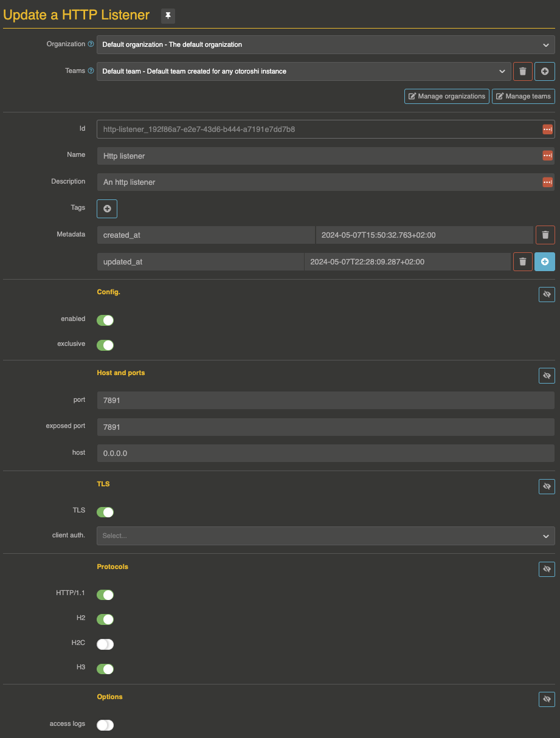This screenshot has height=738, width=560.
Task: Turn on access logs
Action: pos(105,725)
